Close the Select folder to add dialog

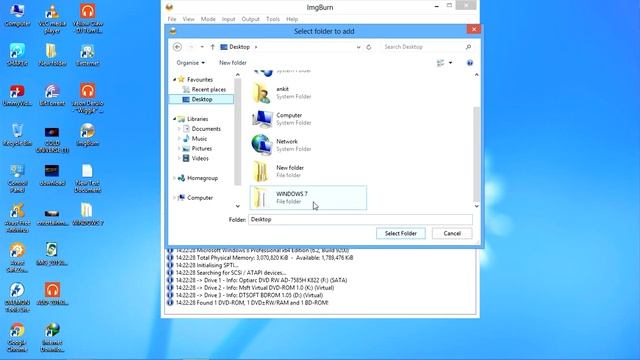pos(473,29)
